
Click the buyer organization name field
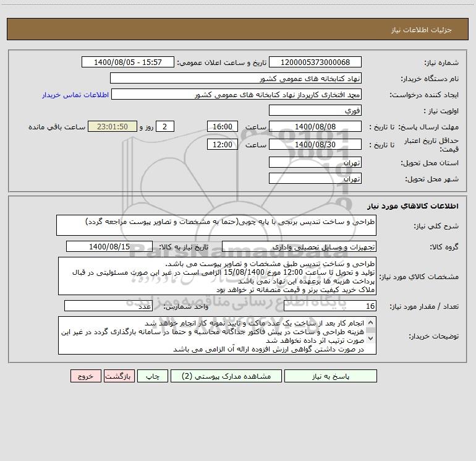(236, 78)
